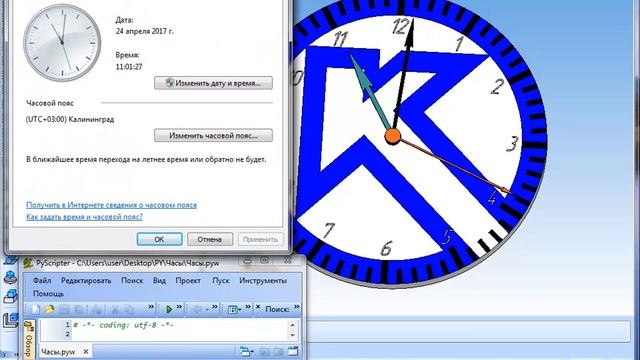Click the analog clock in the date dialog
The image size is (640, 360).
(62, 43)
